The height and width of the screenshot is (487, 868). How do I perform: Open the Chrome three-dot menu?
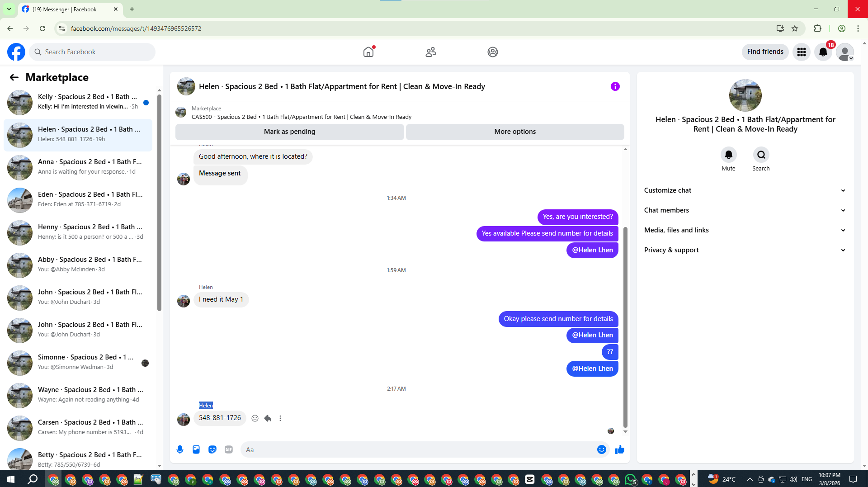coord(858,28)
